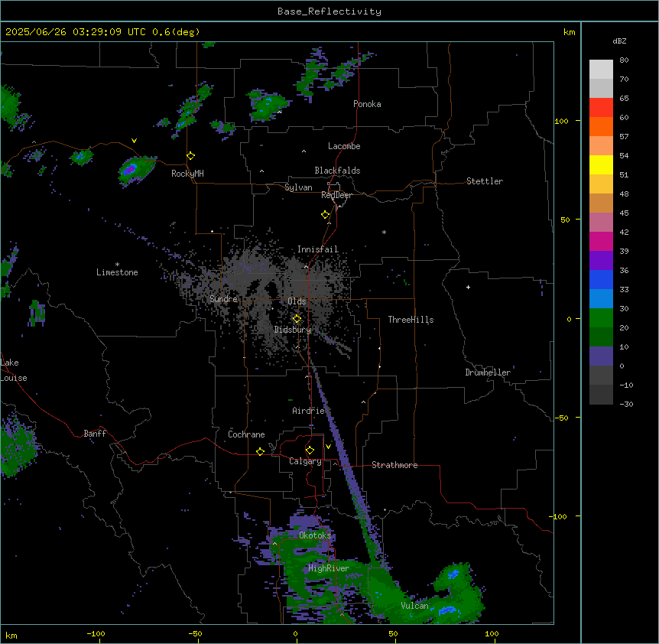Viewport: 659px width, 644px height.
Task: Click the 42 dBZ magenta color swatch
Action: tap(601, 241)
